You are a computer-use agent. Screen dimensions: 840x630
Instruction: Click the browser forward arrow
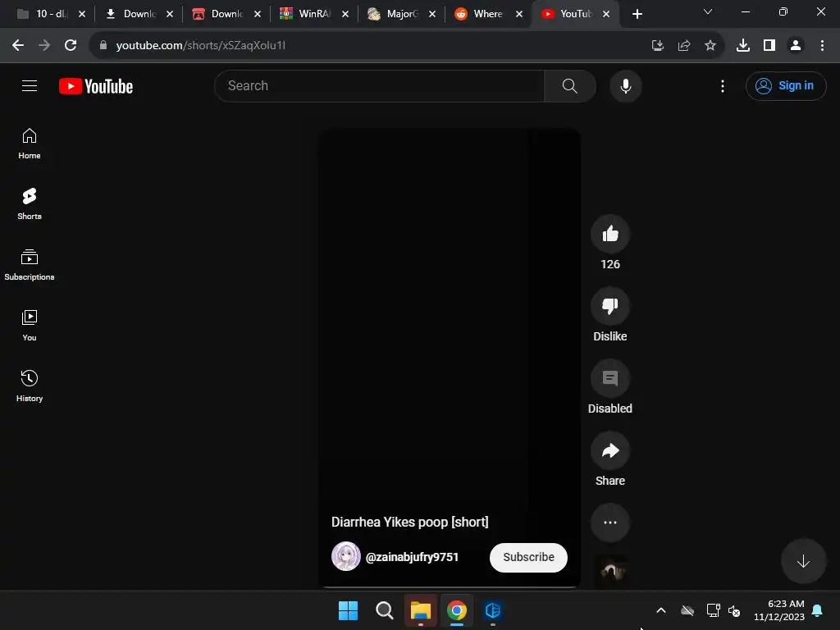click(x=44, y=46)
